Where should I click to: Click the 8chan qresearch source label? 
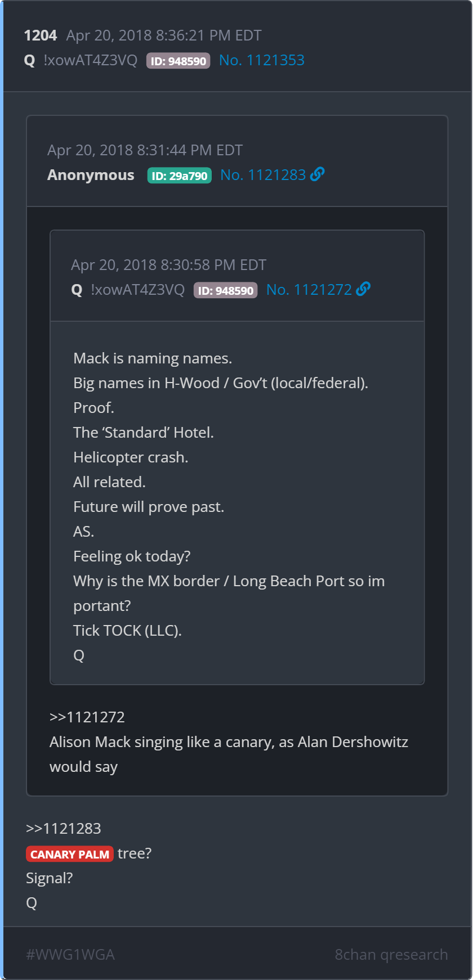click(x=391, y=955)
